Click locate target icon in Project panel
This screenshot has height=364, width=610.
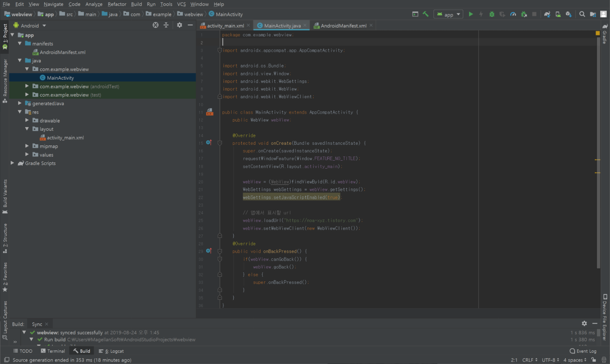pos(156,25)
